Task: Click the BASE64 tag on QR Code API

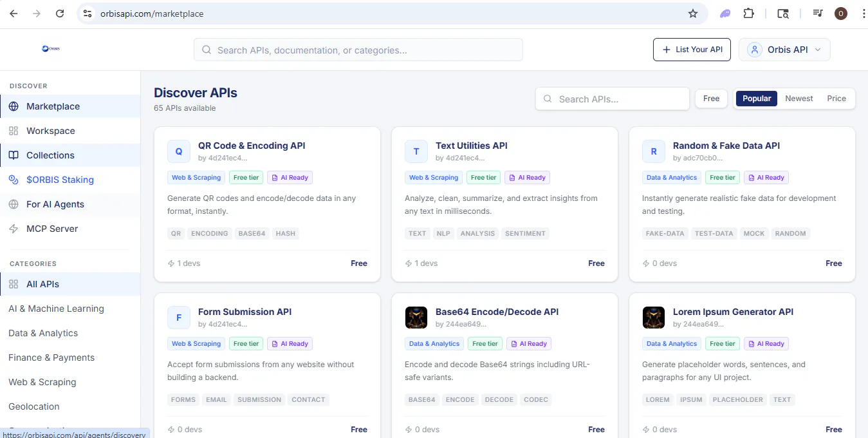Action: click(x=252, y=233)
